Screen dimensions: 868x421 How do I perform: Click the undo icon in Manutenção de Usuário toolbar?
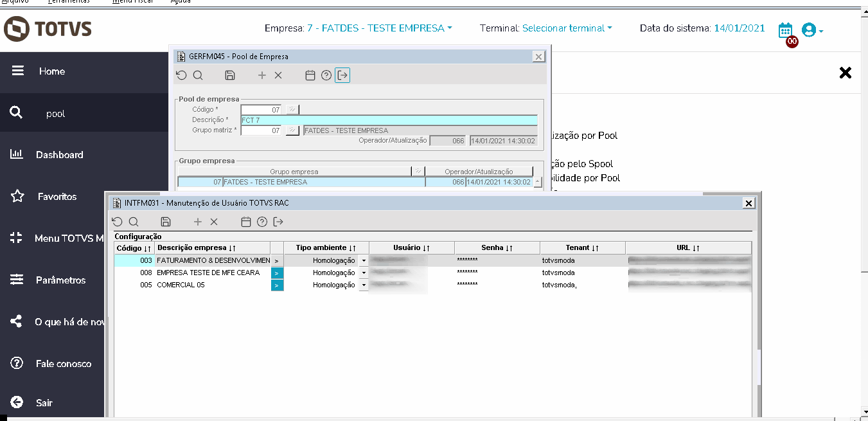coord(117,222)
